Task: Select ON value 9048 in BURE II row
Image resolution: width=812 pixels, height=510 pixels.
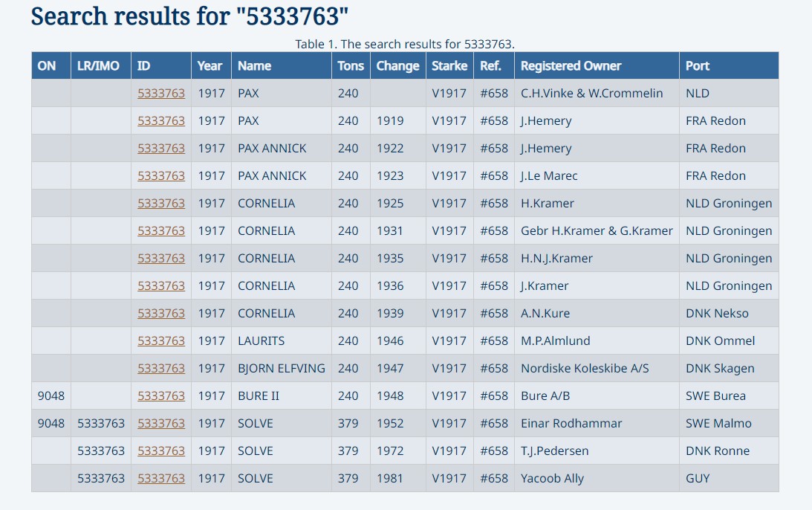Action: tap(51, 396)
